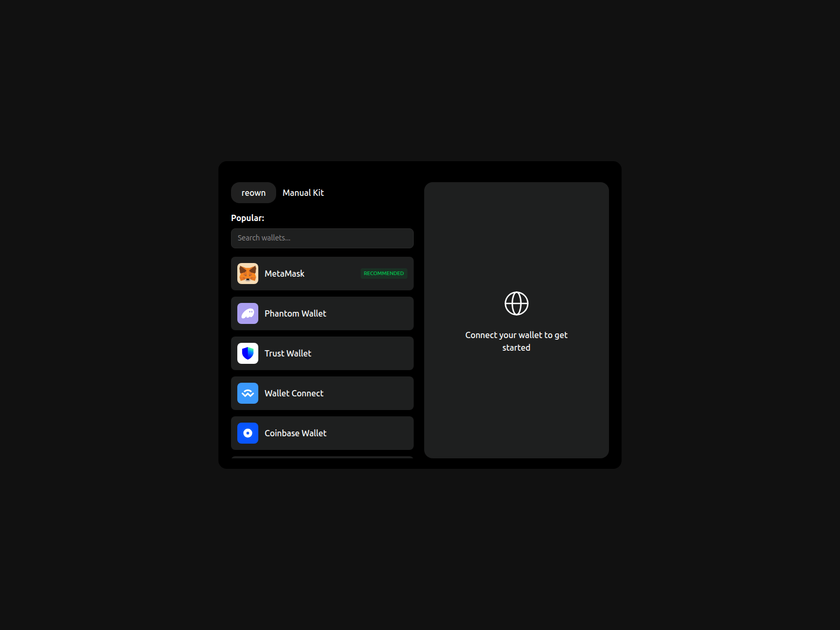The image size is (840, 630).
Task: Click inside the Search wallets field
Action: (322, 238)
